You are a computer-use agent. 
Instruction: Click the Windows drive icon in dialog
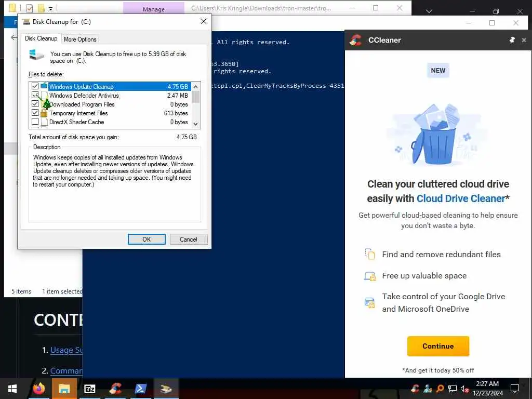(37, 55)
